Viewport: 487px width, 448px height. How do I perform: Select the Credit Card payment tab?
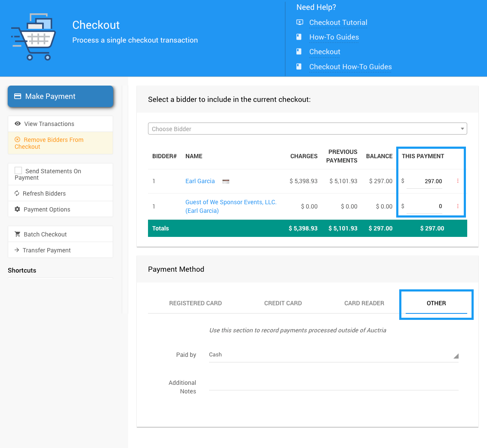[283, 303]
